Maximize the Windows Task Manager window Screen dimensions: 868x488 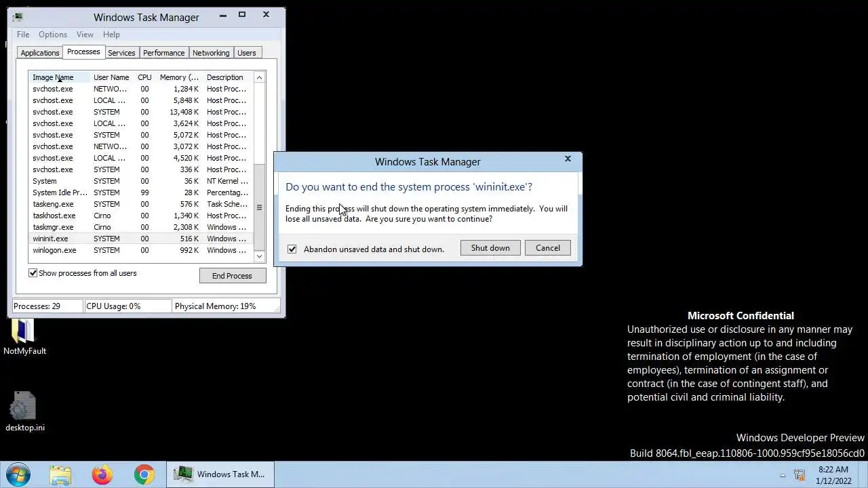[x=242, y=15]
